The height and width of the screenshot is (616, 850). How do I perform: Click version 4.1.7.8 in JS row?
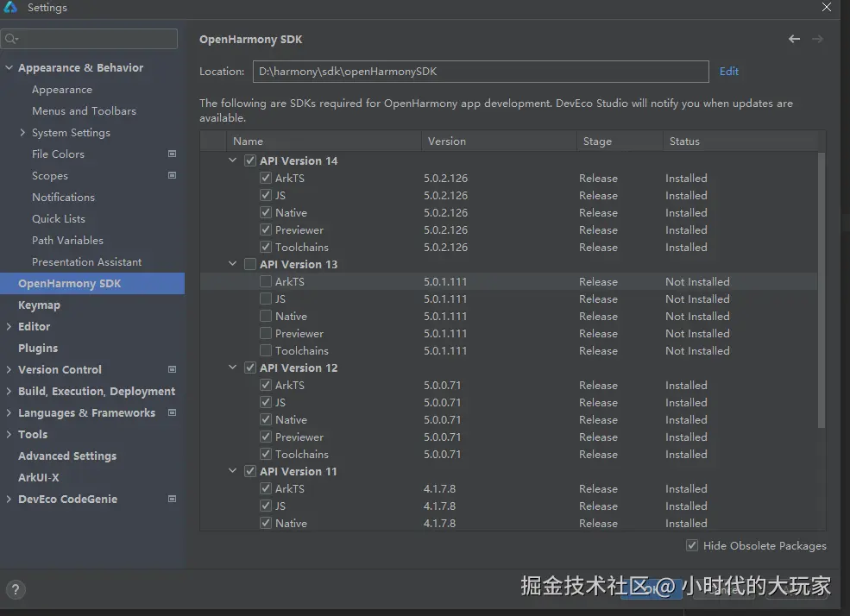[x=439, y=506]
